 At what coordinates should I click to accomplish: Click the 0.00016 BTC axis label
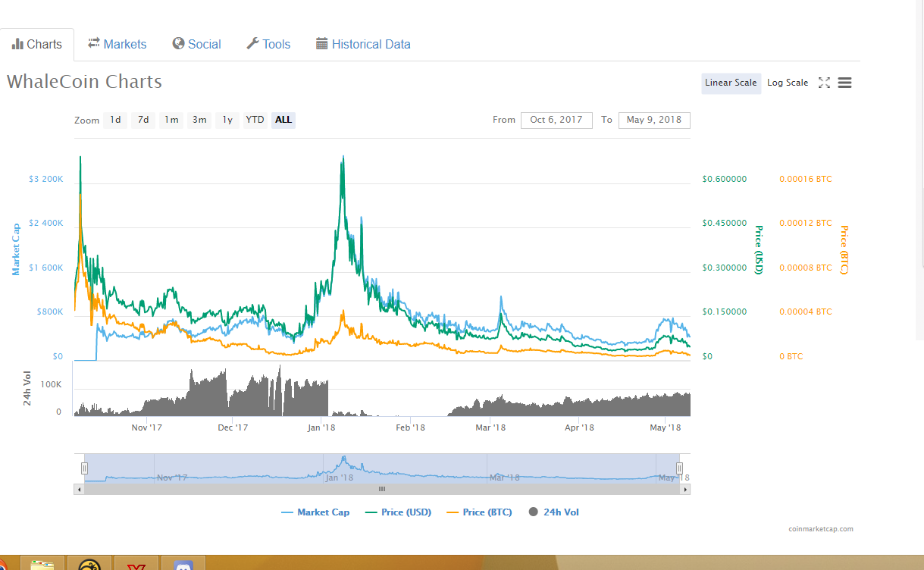[x=806, y=180]
